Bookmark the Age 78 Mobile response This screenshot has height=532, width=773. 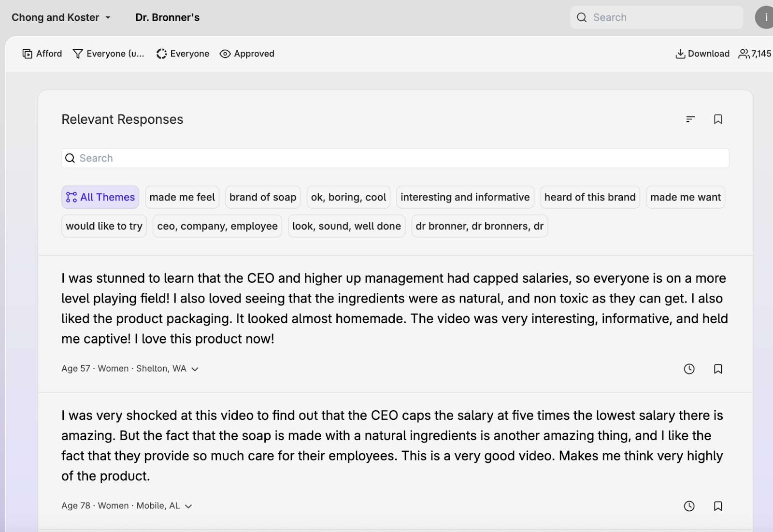pos(718,506)
